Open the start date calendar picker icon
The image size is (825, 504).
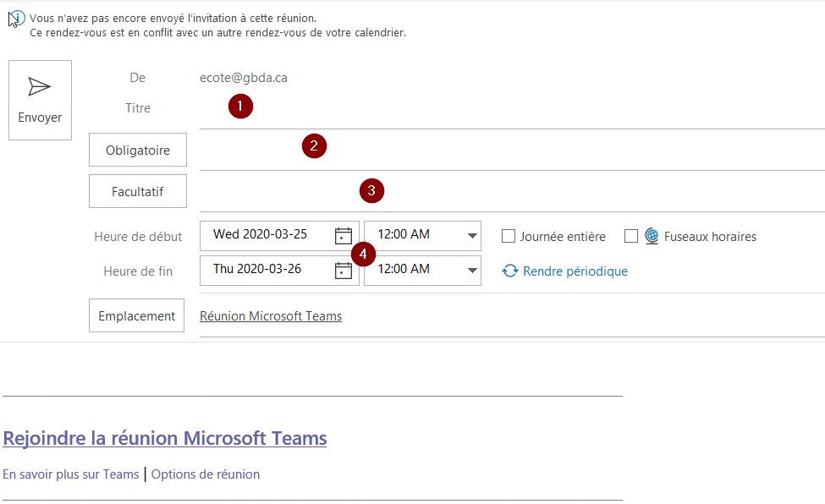click(343, 236)
